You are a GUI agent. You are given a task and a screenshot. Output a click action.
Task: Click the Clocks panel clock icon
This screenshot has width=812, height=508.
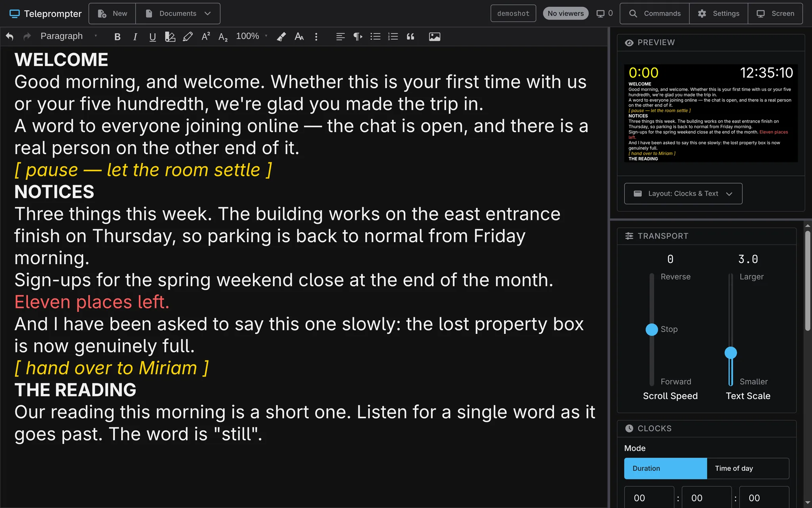[629, 428]
